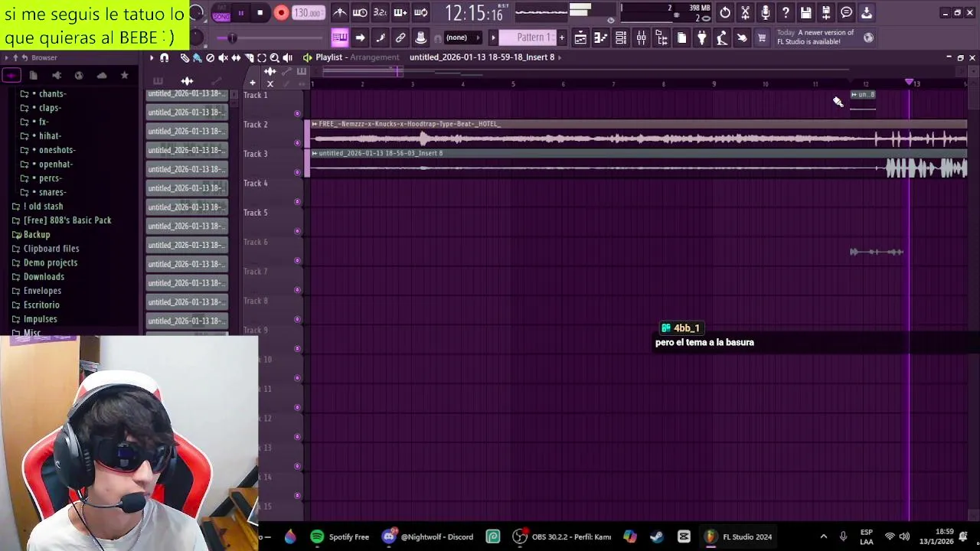Select the playlist zoom tool
The height and width of the screenshot is (551, 980).
coord(275,57)
